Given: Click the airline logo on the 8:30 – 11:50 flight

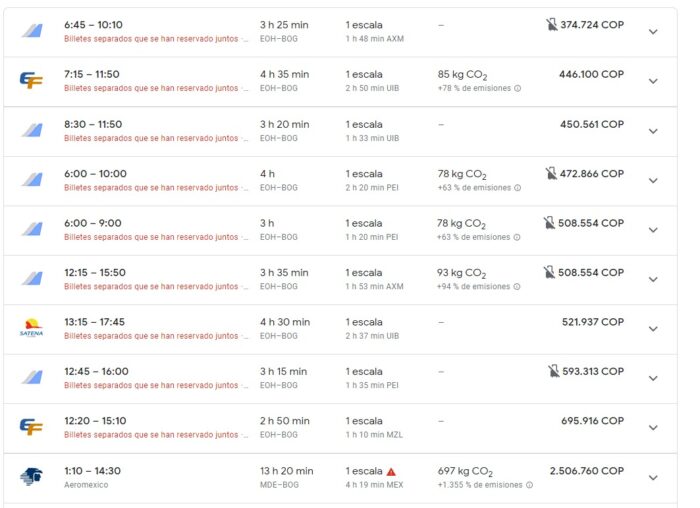Looking at the screenshot, I should 31,131.
